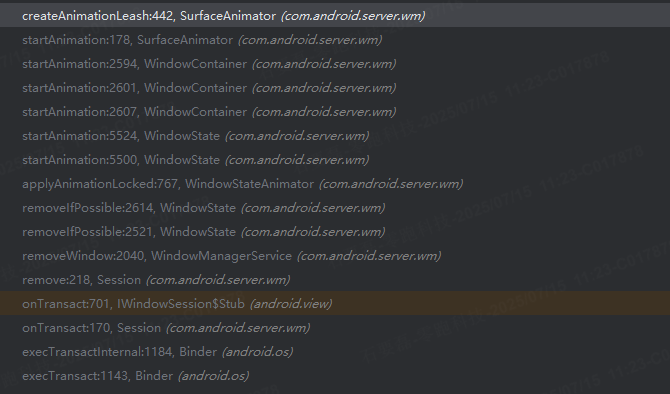This screenshot has width=670, height=394.
Task: Select the startAnimation:178 SurfaceAnimator frame
Action: [x=335, y=40]
